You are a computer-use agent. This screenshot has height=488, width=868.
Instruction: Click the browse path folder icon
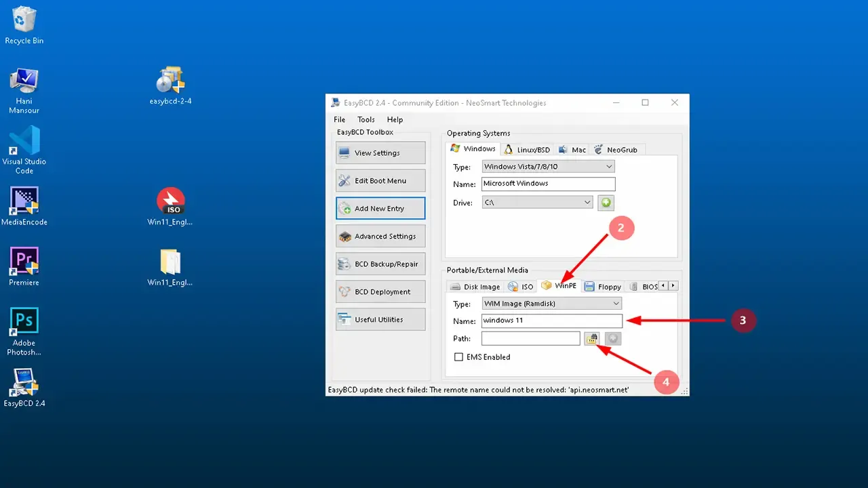(592, 338)
